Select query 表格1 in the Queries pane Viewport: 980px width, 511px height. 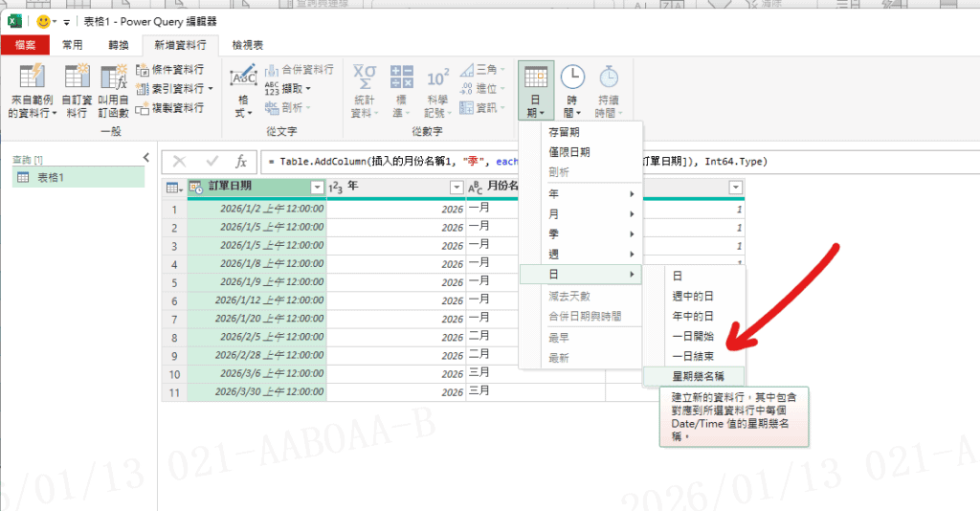pos(78,177)
